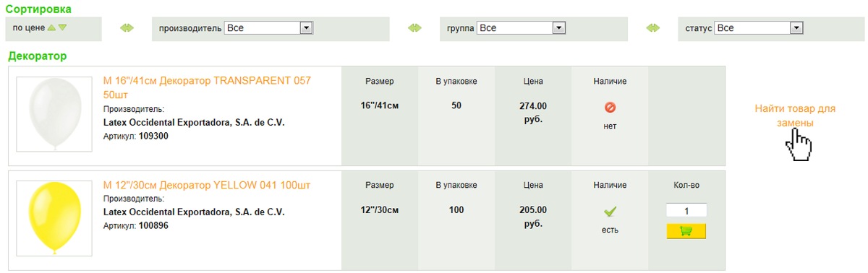The height and width of the screenshot is (273, 868).
Task: Click red unavailable status icon
Action: (x=610, y=108)
